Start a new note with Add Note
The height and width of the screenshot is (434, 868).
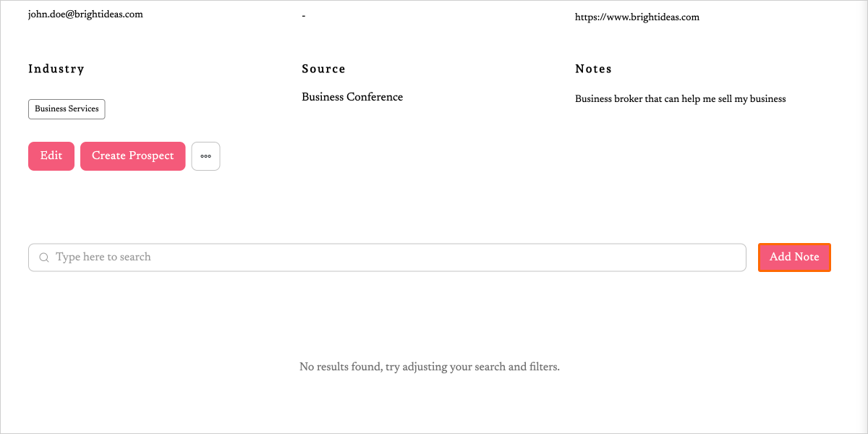(x=794, y=258)
